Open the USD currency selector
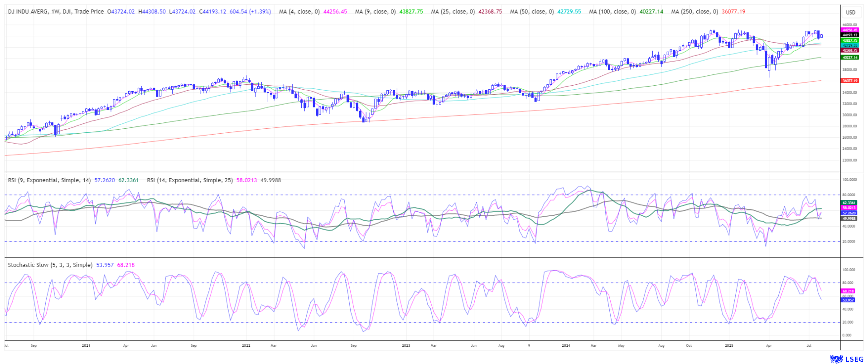 point(851,12)
